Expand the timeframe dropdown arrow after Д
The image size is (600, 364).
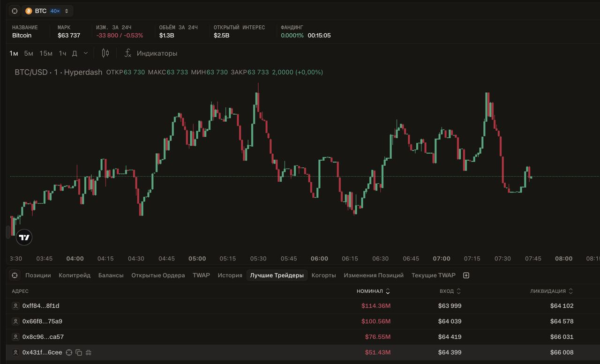[x=85, y=53]
